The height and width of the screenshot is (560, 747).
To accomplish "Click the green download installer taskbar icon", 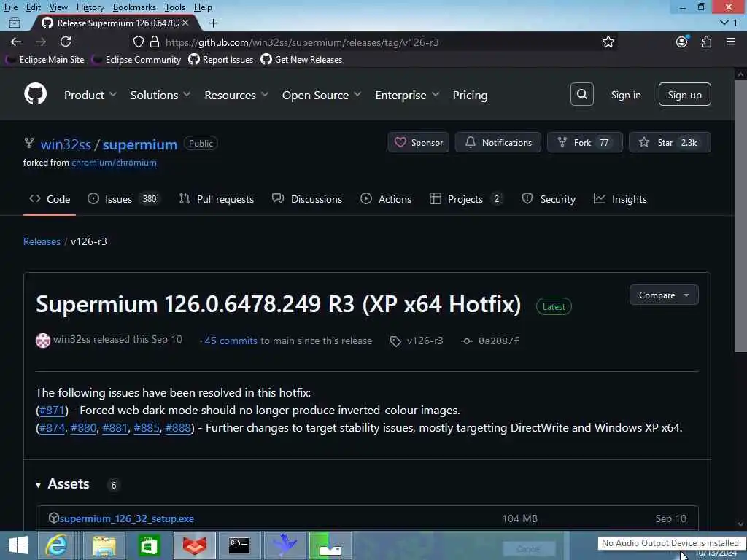I will (x=330, y=545).
